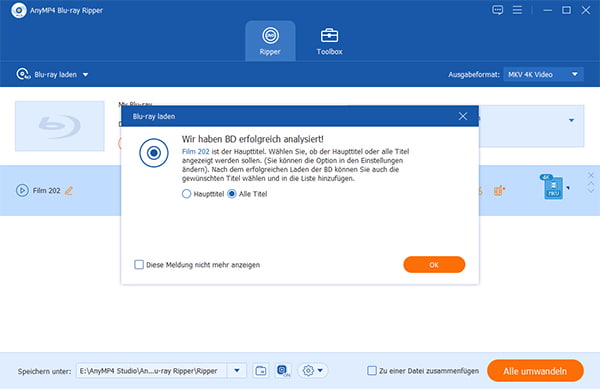Image resolution: width=600 pixels, height=389 pixels.
Task: Minimize the AnyMP4 window
Action: (548, 10)
